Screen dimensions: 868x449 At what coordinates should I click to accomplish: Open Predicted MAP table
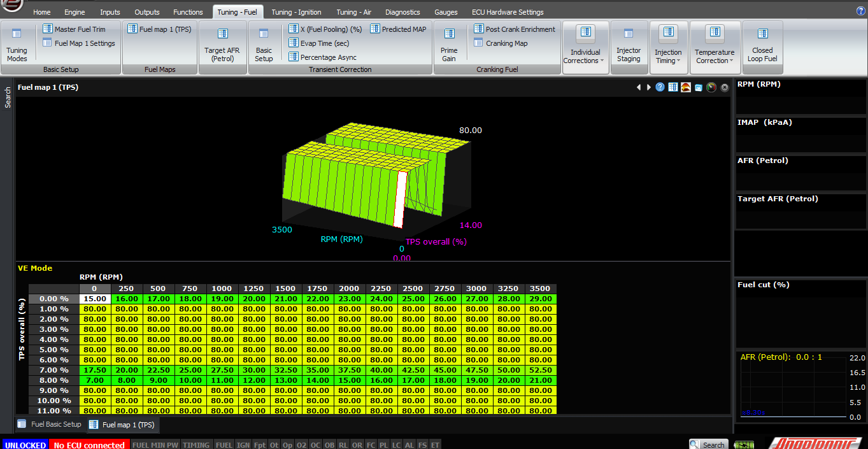[398, 29]
